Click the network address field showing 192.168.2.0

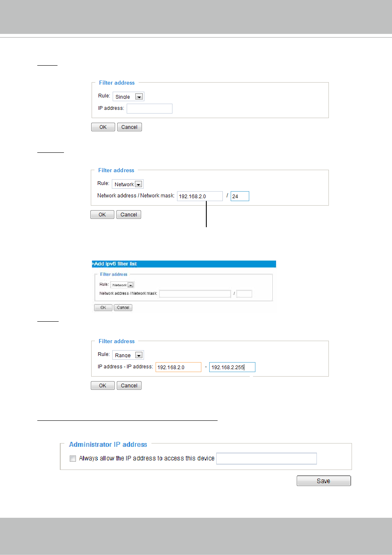[200, 196]
